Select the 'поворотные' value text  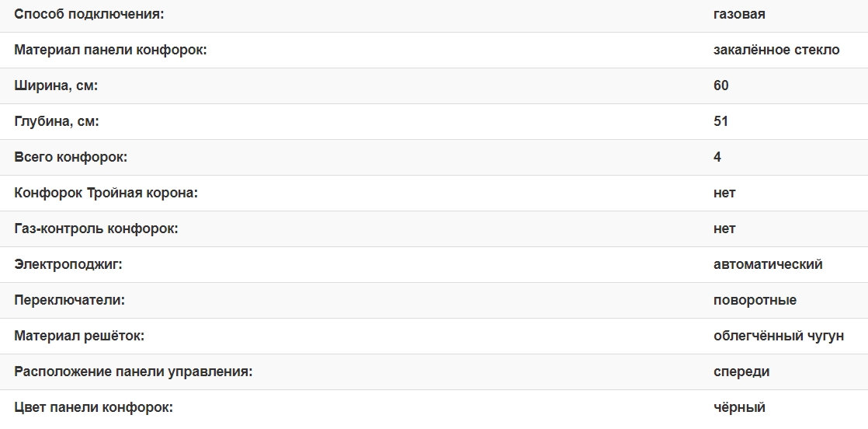pyautogui.click(x=755, y=300)
